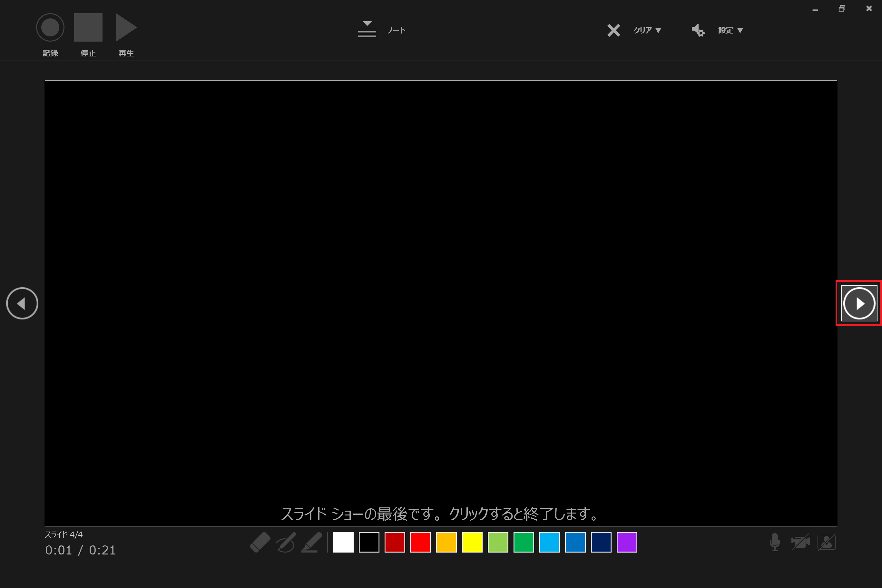882x588 pixels.
Task: Pick the light blue ink color
Action: 550,542
